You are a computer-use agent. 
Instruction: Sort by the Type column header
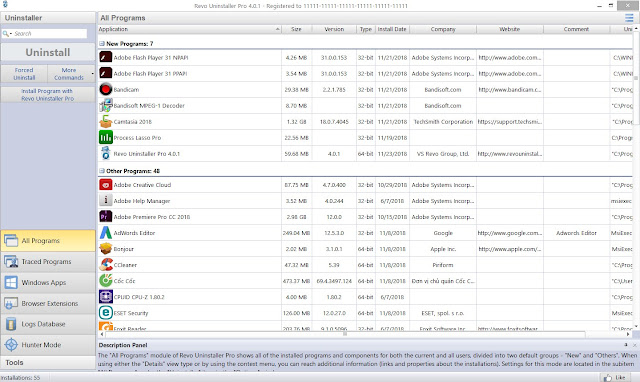point(366,29)
